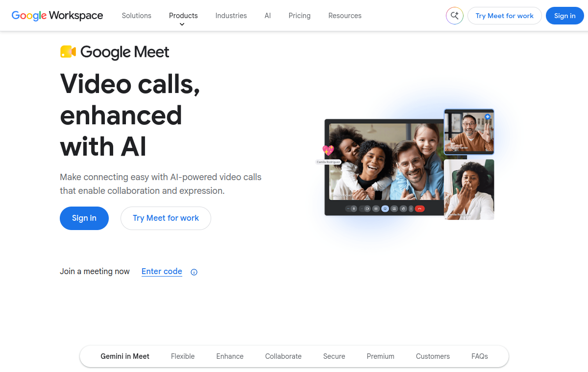Click the Enter code link
Screen dimensions: 588x372
[162, 272]
